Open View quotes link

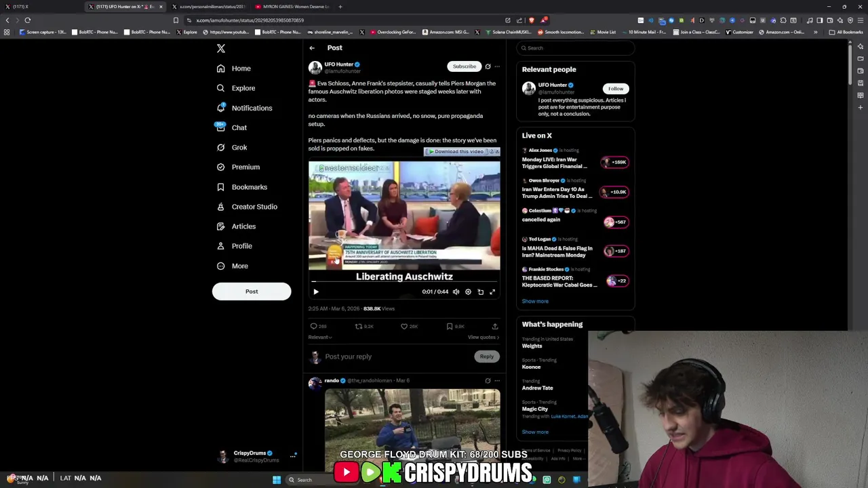coord(484,337)
